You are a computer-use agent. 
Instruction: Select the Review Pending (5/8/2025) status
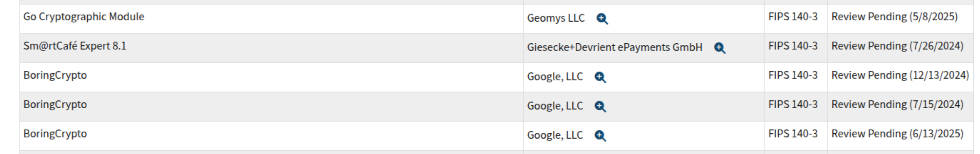pos(894,17)
